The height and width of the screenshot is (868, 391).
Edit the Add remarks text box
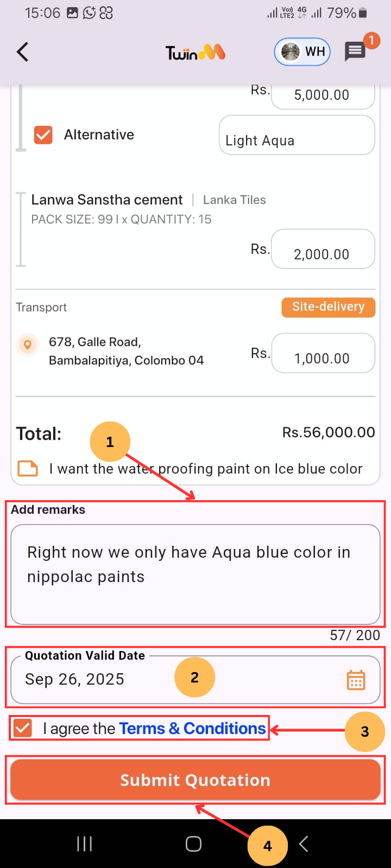(195, 574)
